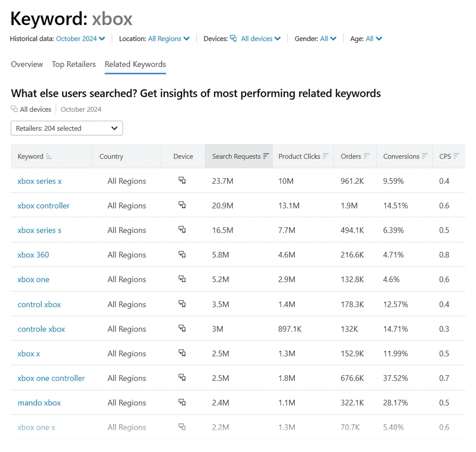
Task: Click device icon in control xbox row
Action: 182,304
